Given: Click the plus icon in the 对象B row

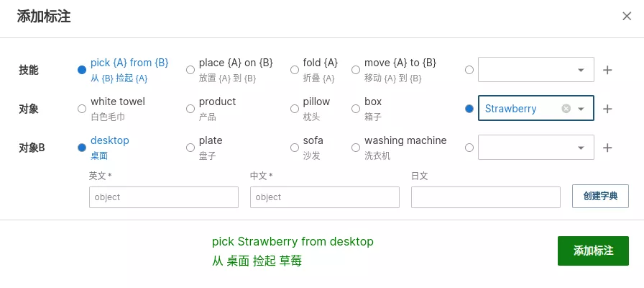Looking at the screenshot, I should pos(607,148).
